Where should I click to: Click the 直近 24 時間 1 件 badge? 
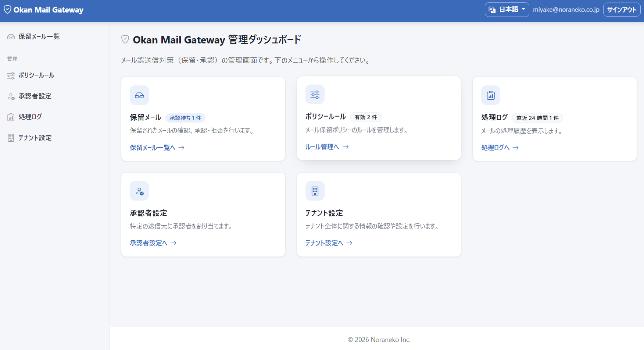pos(537,118)
